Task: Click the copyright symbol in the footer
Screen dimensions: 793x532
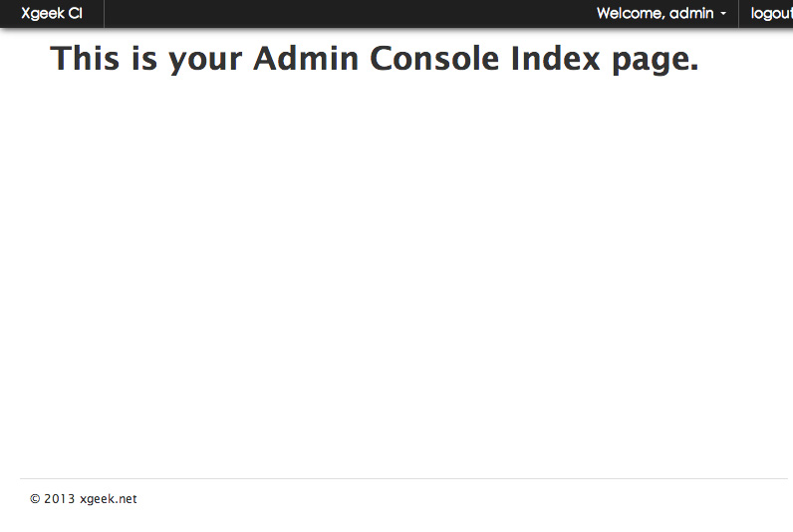Action: click(x=35, y=498)
